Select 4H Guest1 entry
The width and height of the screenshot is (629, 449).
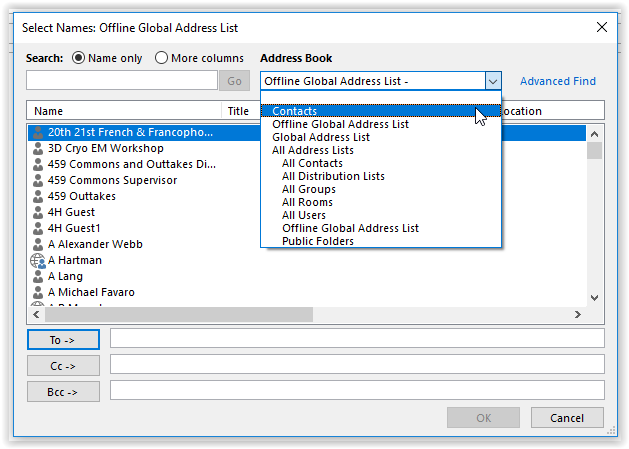coord(74,228)
